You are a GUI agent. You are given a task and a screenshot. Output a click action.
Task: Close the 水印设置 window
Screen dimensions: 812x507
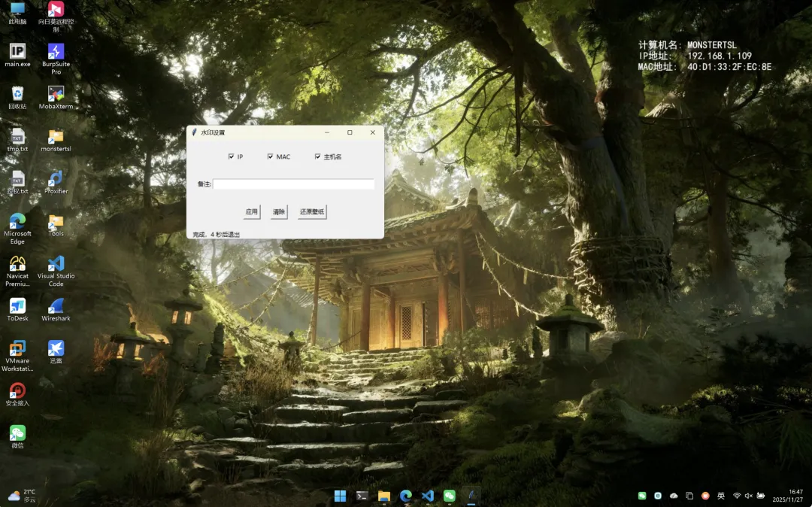click(372, 132)
